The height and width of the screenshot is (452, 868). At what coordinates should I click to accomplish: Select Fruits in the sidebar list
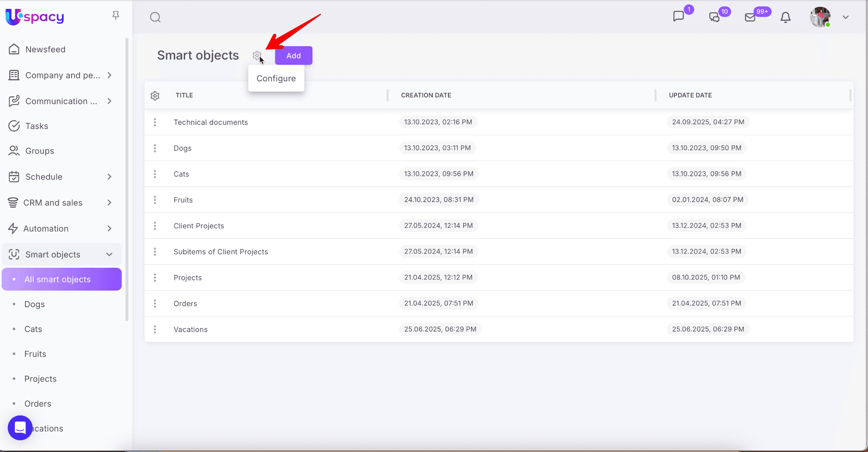tap(35, 354)
